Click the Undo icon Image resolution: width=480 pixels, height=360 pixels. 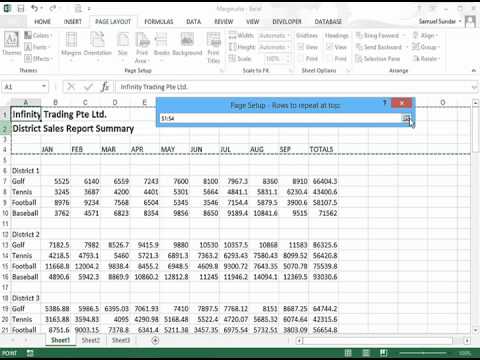[35, 9]
